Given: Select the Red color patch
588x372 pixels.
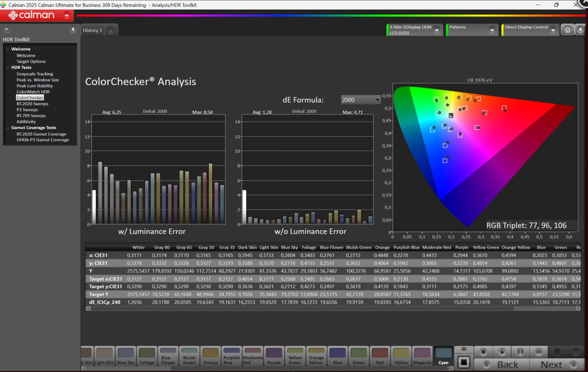Looking at the screenshot, I should [380, 356].
